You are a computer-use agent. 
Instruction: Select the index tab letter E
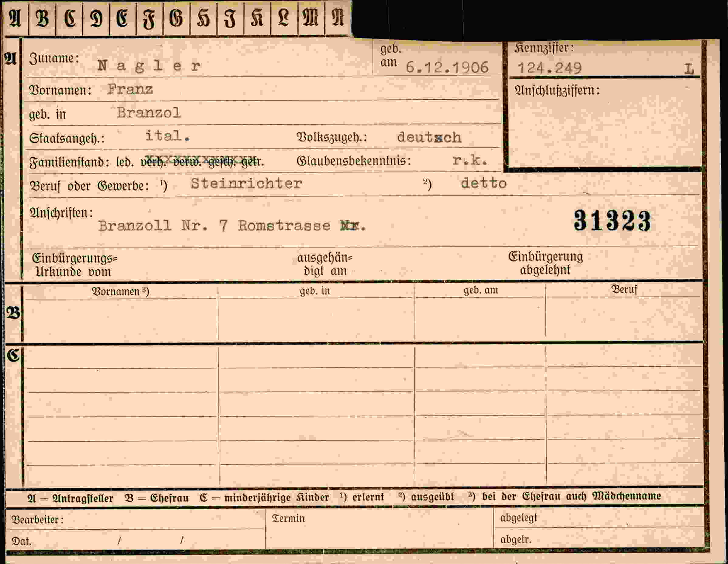123,18
